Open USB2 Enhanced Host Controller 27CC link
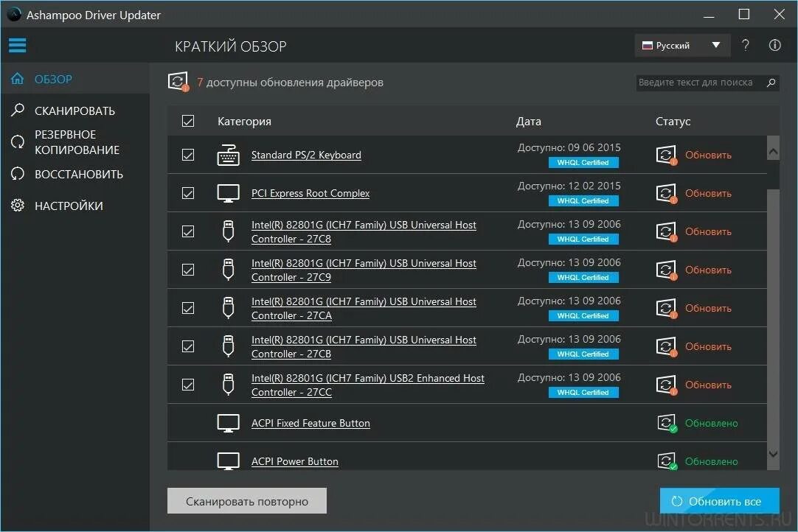This screenshot has height=532, width=798. (x=367, y=385)
